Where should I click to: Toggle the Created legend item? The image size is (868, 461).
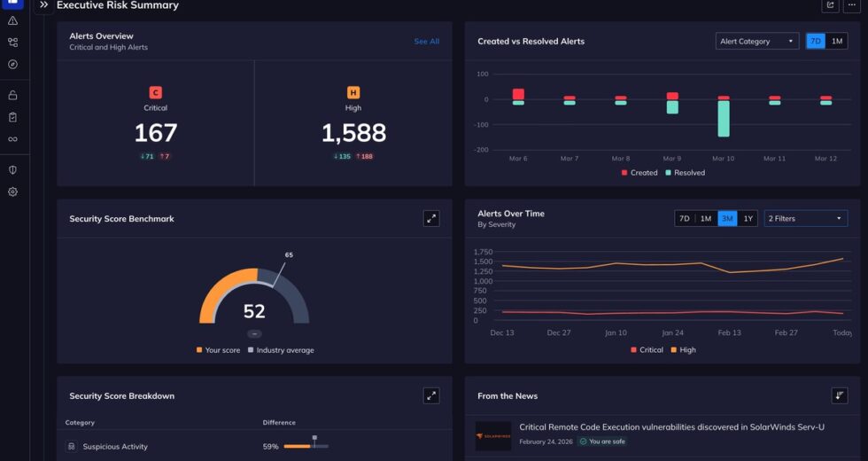[x=639, y=173]
